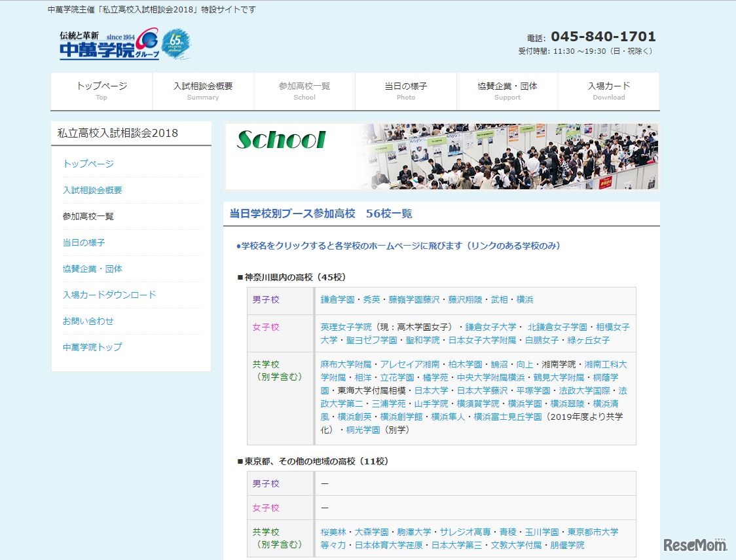Open 秀英 school link
This screenshot has width=736, height=560.
(372, 299)
